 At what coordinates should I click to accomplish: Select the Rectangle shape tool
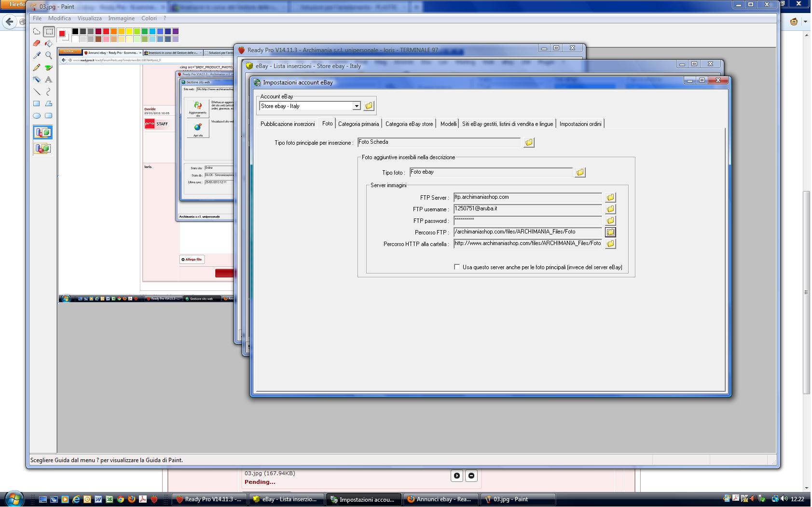[37, 104]
